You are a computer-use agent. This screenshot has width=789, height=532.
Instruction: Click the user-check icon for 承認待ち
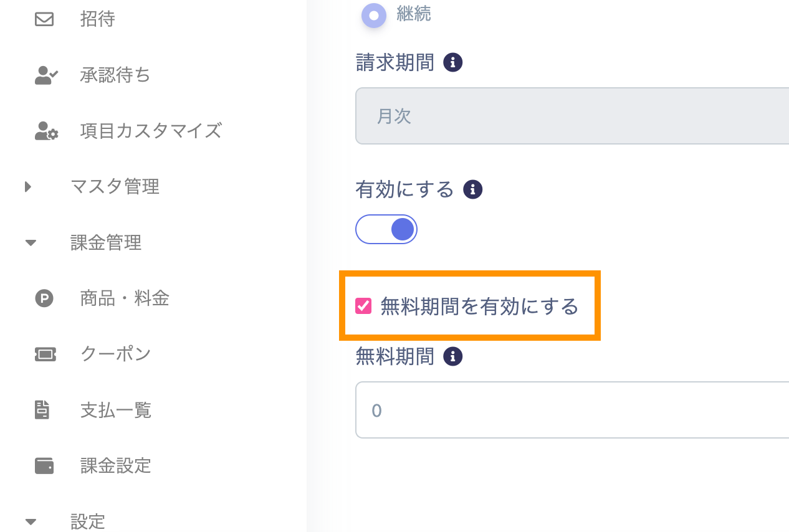pos(46,75)
